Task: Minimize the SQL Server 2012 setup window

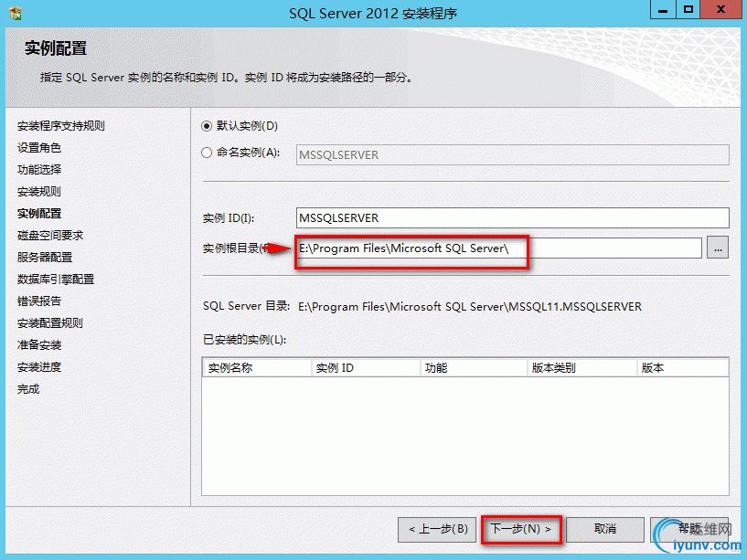Action: point(663,10)
